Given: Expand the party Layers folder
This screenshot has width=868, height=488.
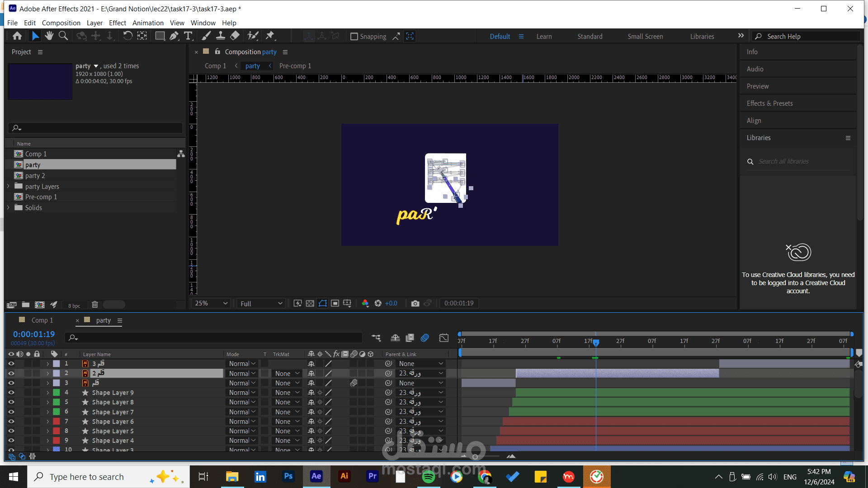Looking at the screenshot, I should tap(8, 186).
